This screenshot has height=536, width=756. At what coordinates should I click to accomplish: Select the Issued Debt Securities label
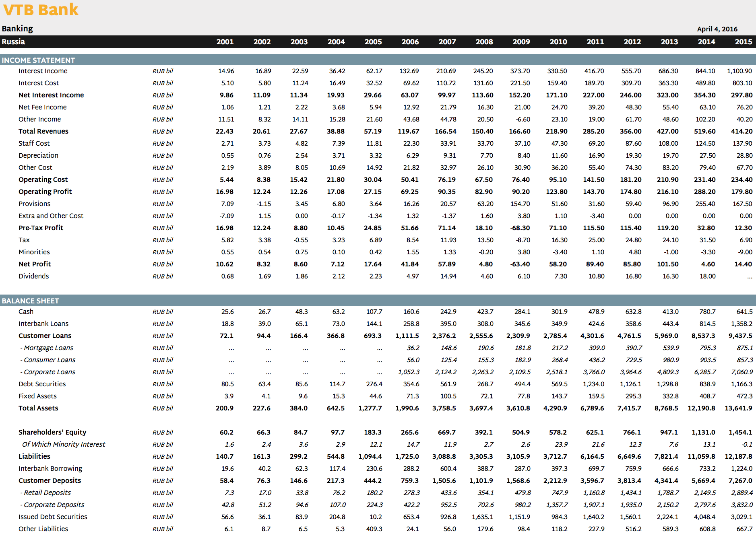[53, 517]
